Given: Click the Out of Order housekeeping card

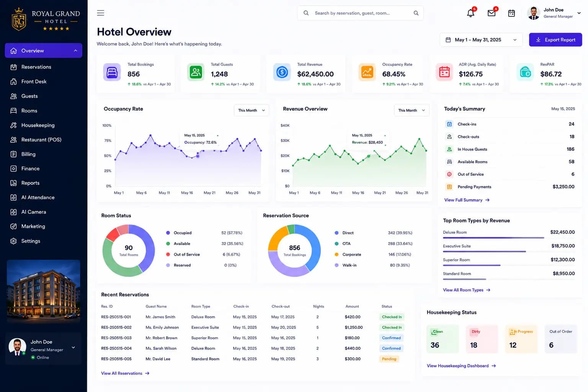Looking at the screenshot, I should click(560, 339).
